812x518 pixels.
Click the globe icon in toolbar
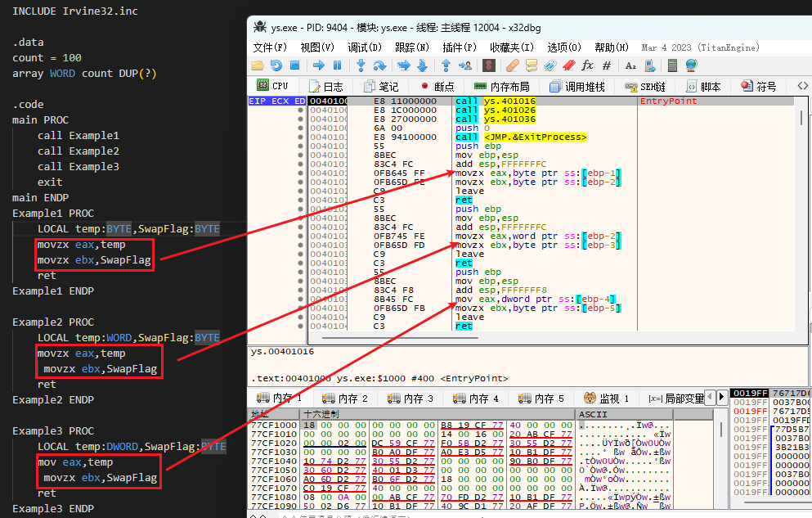(691, 65)
